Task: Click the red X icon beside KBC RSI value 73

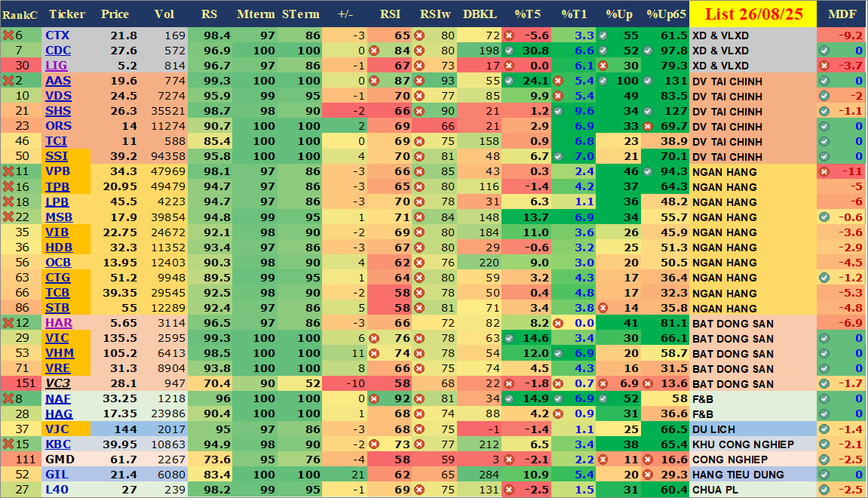Action: coord(374,444)
